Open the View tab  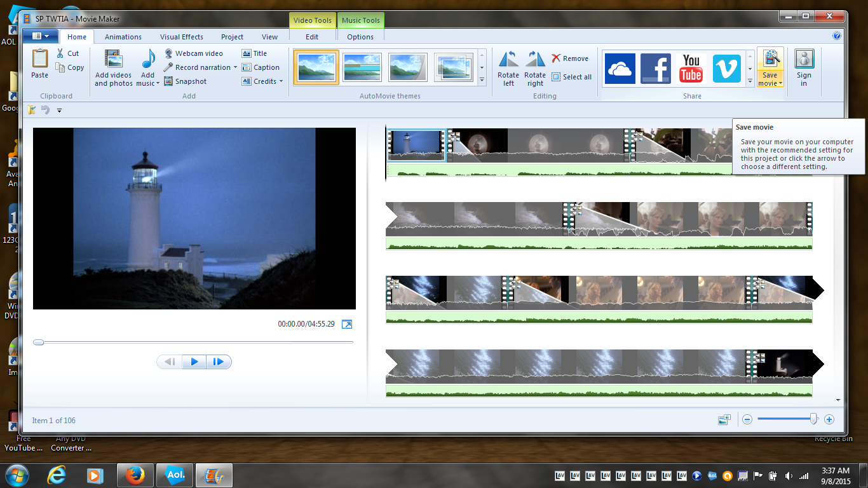[270, 37]
